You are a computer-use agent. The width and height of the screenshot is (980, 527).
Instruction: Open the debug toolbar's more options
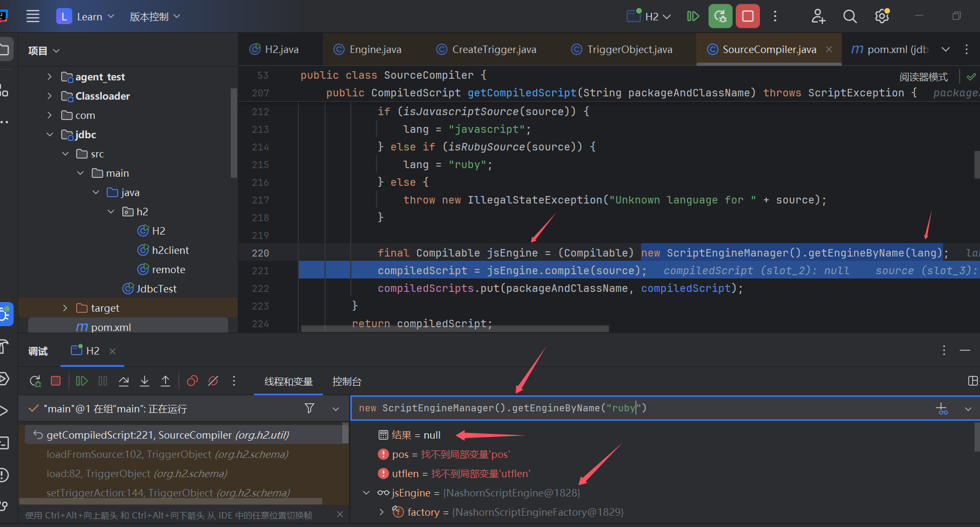pyautogui.click(x=234, y=381)
